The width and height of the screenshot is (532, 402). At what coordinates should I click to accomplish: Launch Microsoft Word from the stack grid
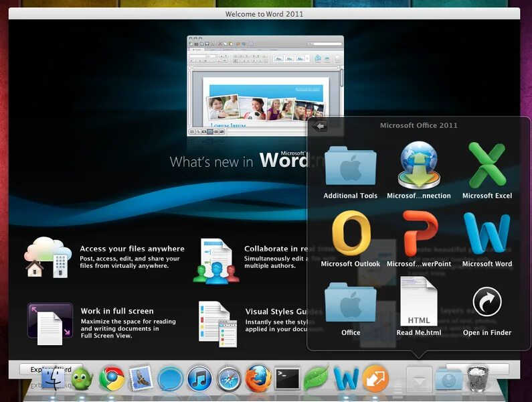(487, 234)
